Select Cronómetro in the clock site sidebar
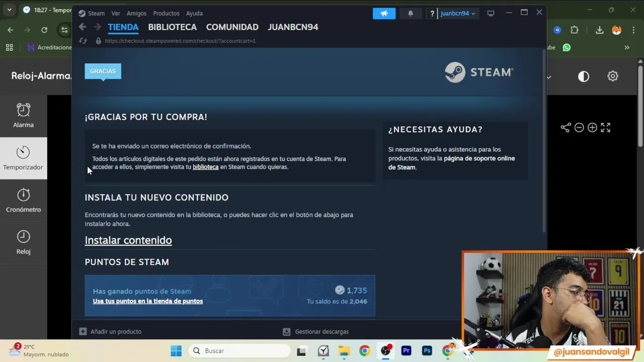Image resolution: width=644 pixels, height=362 pixels. click(23, 201)
